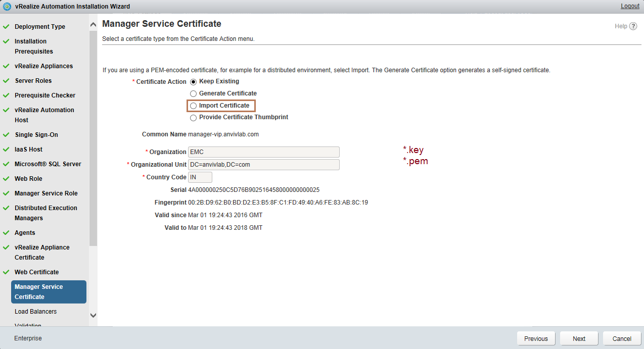Click the Fingerprint value
644x349 pixels.
[278, 203]
